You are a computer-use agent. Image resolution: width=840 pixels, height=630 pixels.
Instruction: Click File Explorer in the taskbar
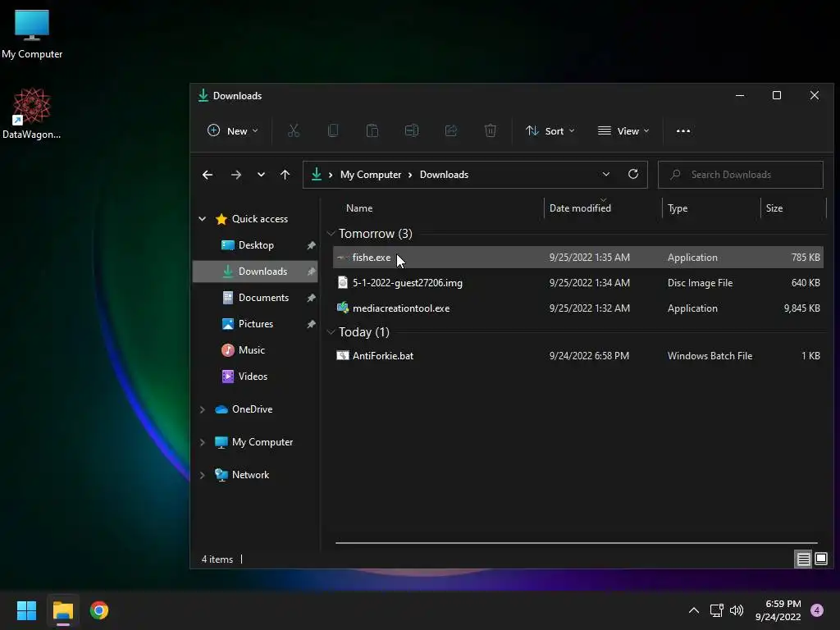[x=62, y=610]
